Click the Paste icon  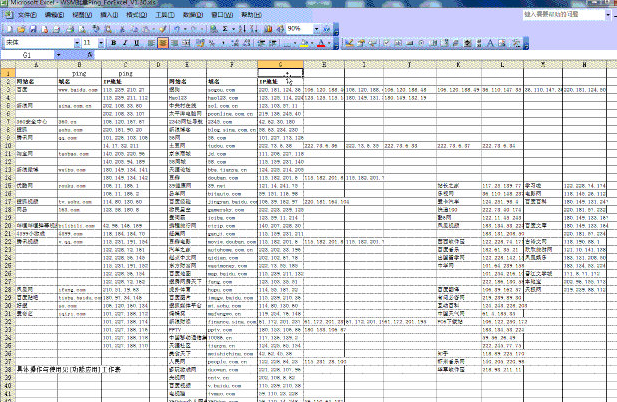(x=146, y=29)
